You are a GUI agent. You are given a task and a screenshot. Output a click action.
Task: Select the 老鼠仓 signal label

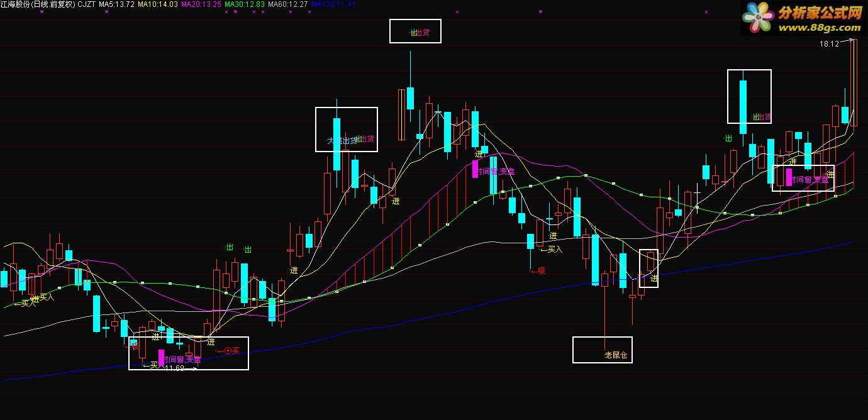click(x=616, y=355)
